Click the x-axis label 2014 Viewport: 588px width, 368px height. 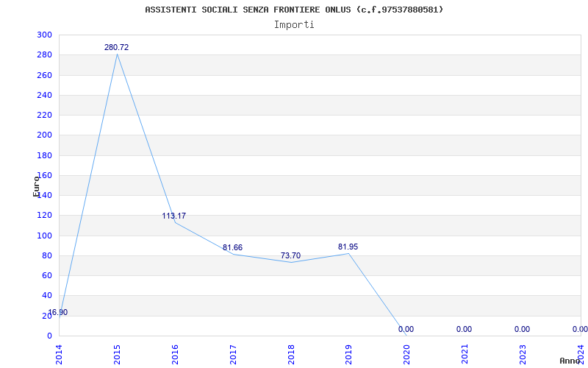point(59,355)
